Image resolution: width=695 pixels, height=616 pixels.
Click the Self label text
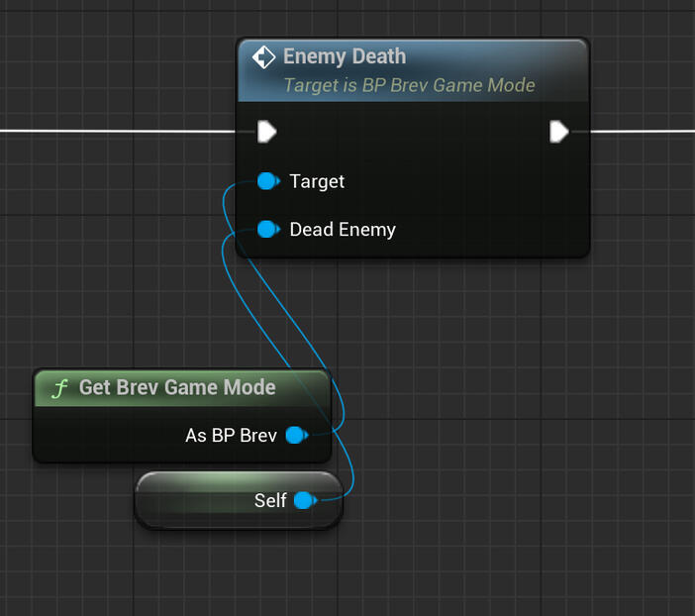270,501
